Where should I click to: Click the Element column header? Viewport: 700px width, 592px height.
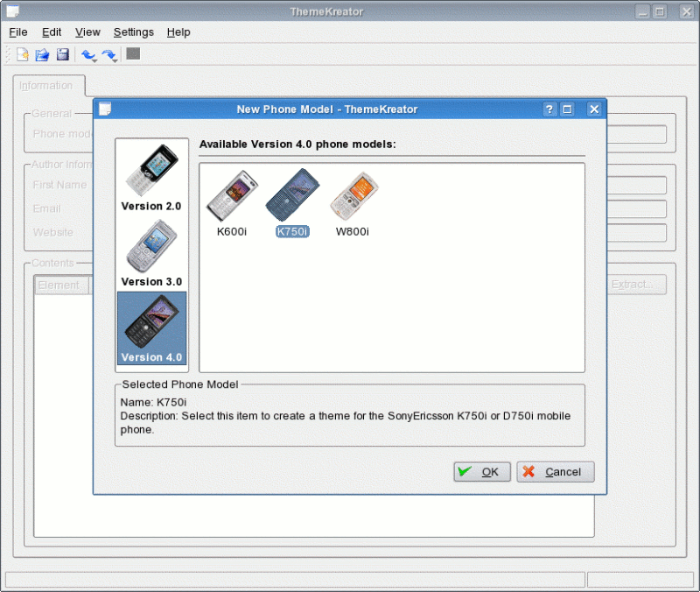coord(61,285)
